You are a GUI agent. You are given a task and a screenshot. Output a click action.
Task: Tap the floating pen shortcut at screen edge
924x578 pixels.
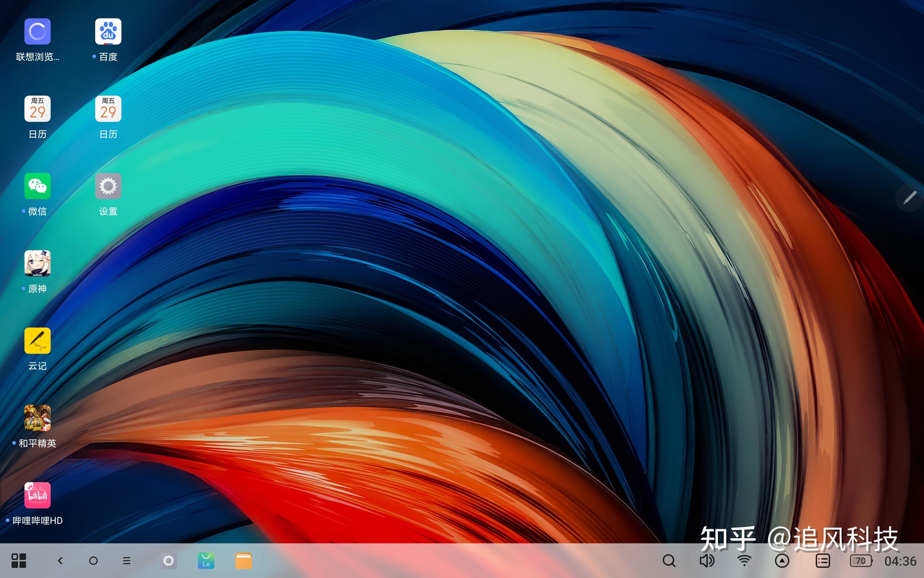(x=910, y=198)
